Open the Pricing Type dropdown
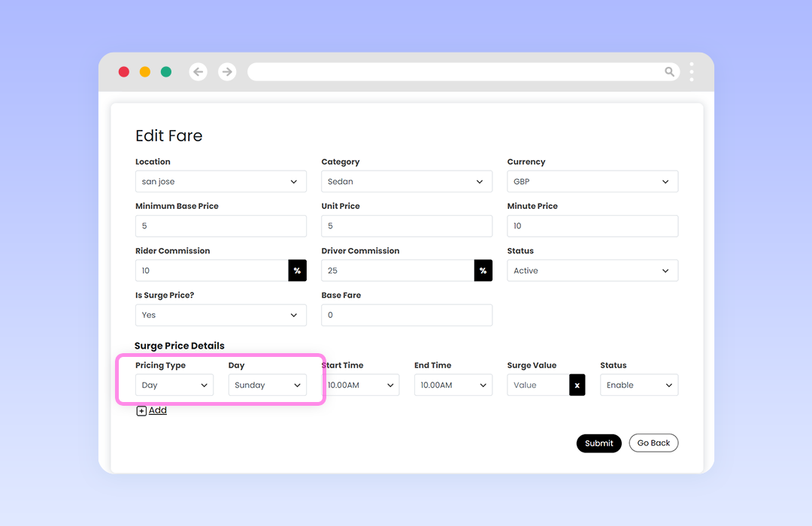The width and height of the screenshot is (812, 526). [x=174, y=385]
